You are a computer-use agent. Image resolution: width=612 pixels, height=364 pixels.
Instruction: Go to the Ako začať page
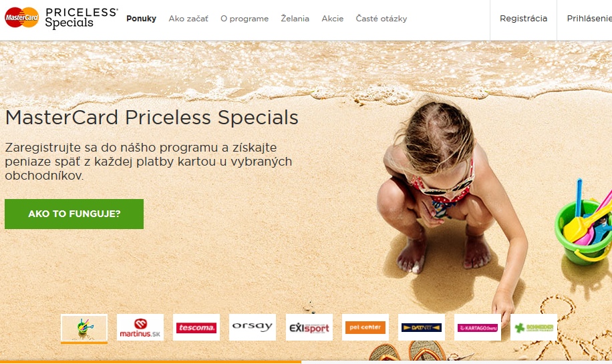click(x=188, y=18)
